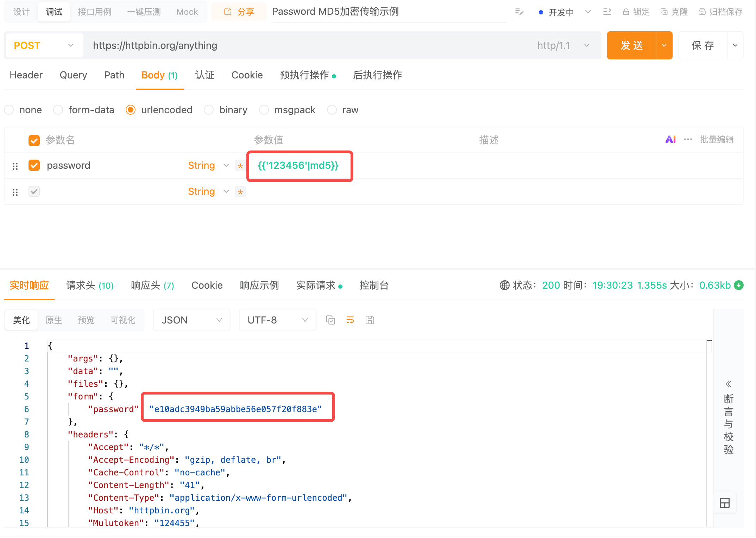Click the layout switch icon at bottom right
Screen dimensions: 756x538
(724, 503)
